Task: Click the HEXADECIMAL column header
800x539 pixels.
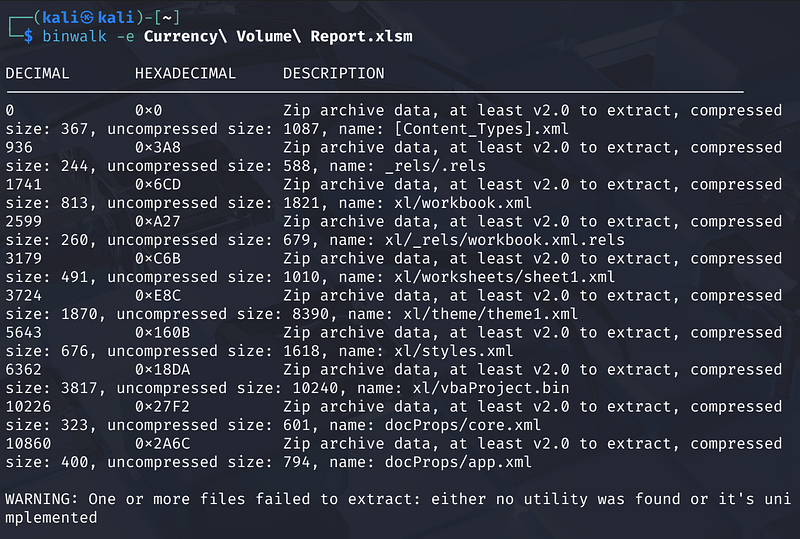Action: (x=186, y=73)
